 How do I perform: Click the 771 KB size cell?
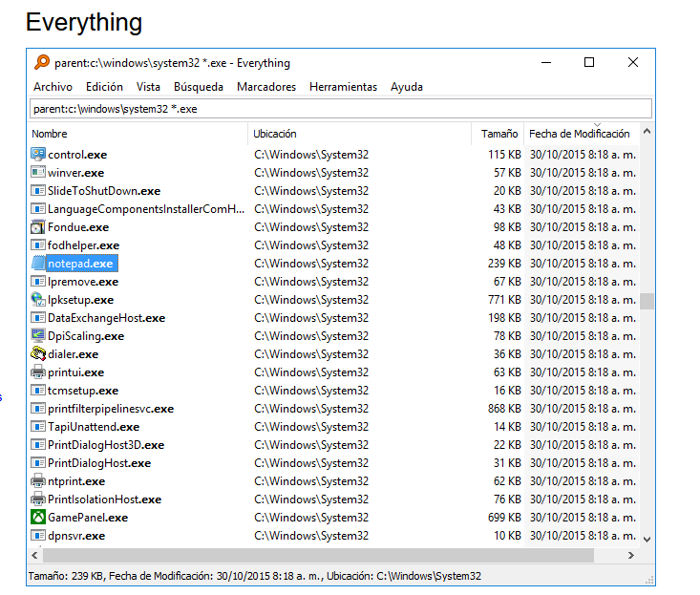click(x=504, y=300)
